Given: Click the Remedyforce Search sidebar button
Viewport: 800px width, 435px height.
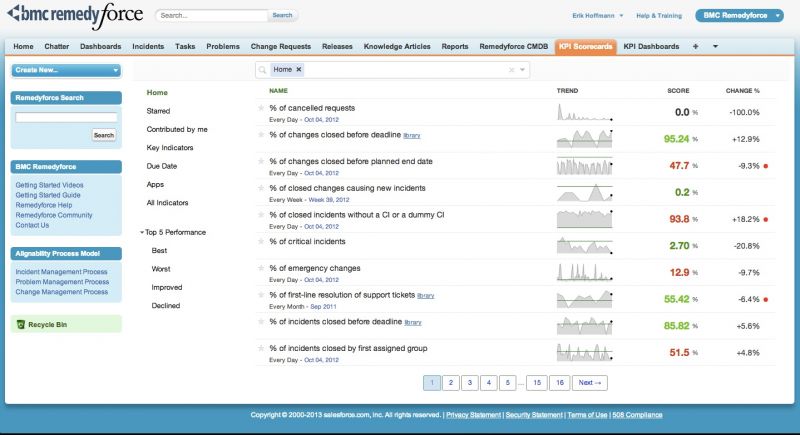Looking at the screenshot, I should (104, 135).
